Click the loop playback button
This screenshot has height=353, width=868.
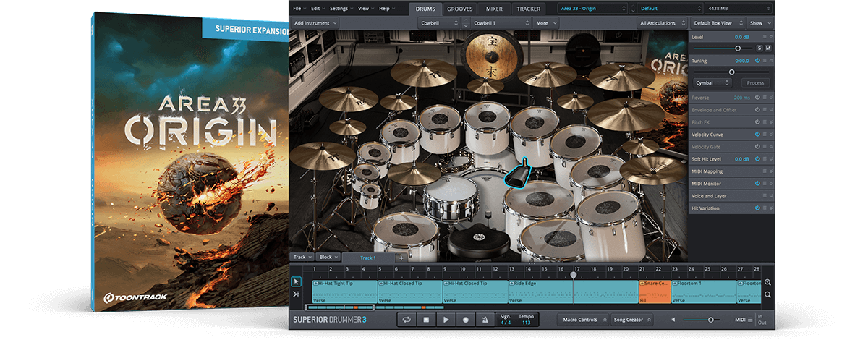[407, 320]
